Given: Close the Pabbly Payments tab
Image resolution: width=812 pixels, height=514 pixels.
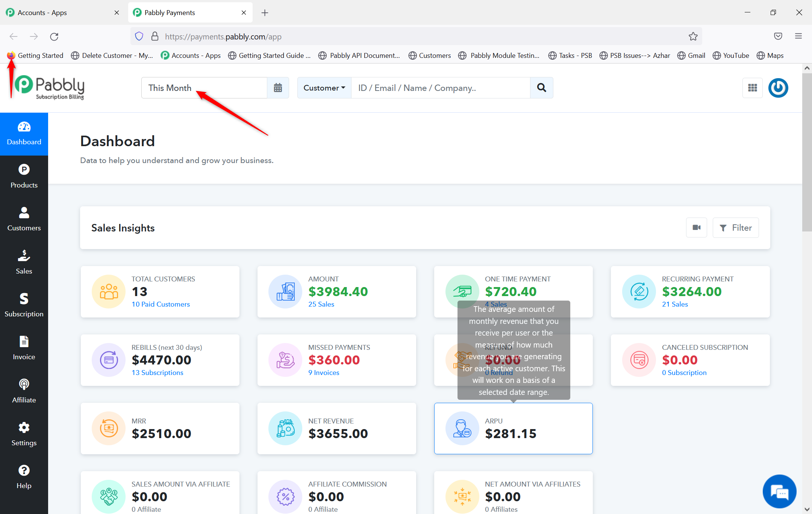Looking at the screenshot, I should pos(244,13).
